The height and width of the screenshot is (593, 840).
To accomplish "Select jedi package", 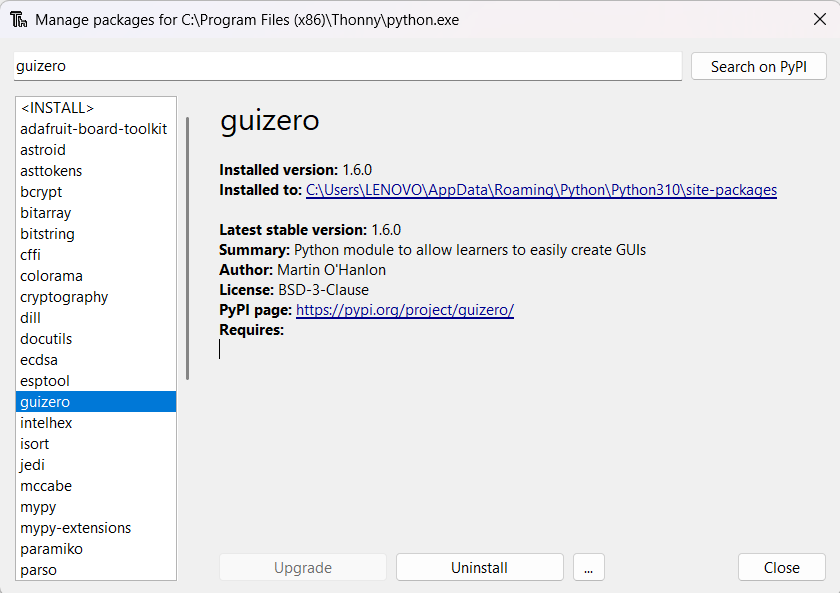I will (96, 465).
